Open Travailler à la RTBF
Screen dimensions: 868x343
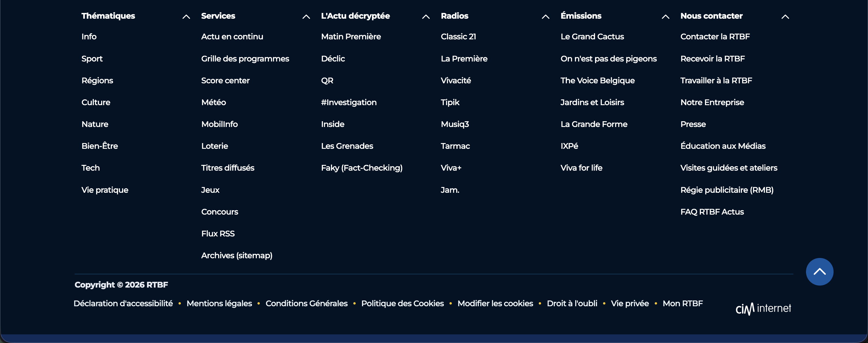(x=716, y=81)
